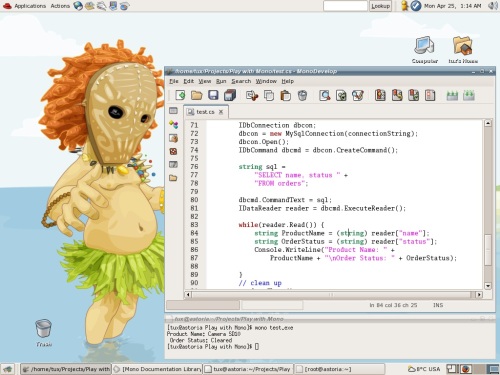The width and height of the screenshot is (500, 375).
Task: Click the first green build toolbar icon
Action: [452, 96]
